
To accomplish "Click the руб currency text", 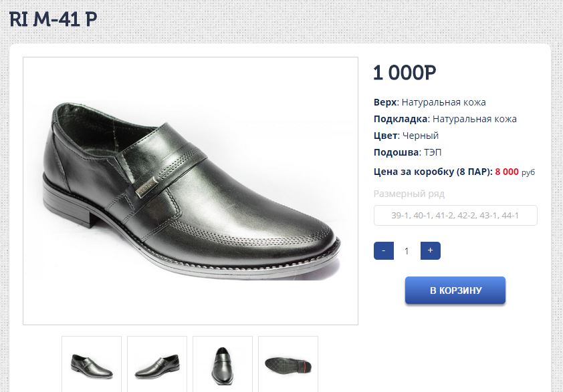I will pyautogui.click(x=528, y=172).
